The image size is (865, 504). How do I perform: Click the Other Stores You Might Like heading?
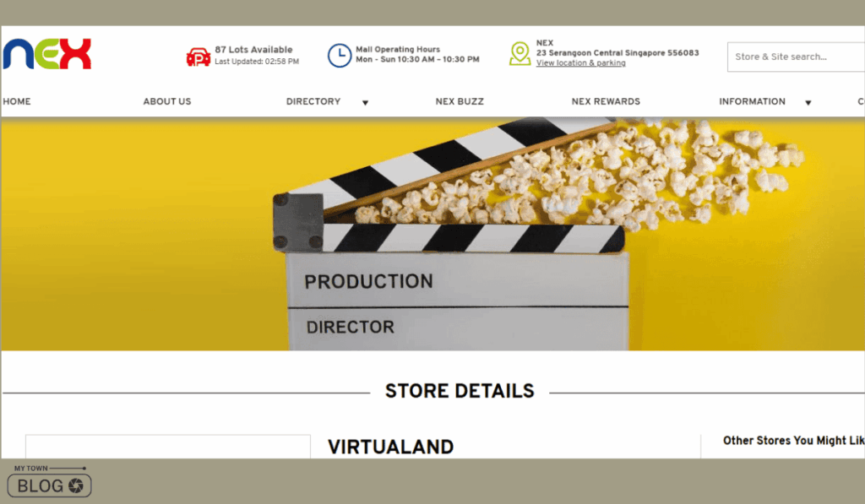[x=794, y=441]
